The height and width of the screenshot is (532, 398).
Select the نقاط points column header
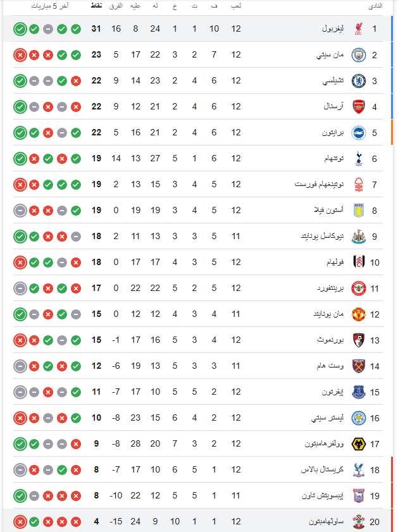point(96,6)
